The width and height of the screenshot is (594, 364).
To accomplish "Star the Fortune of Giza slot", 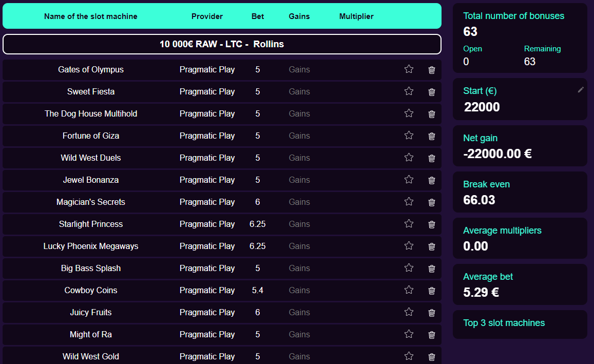I will coord(409,135).
